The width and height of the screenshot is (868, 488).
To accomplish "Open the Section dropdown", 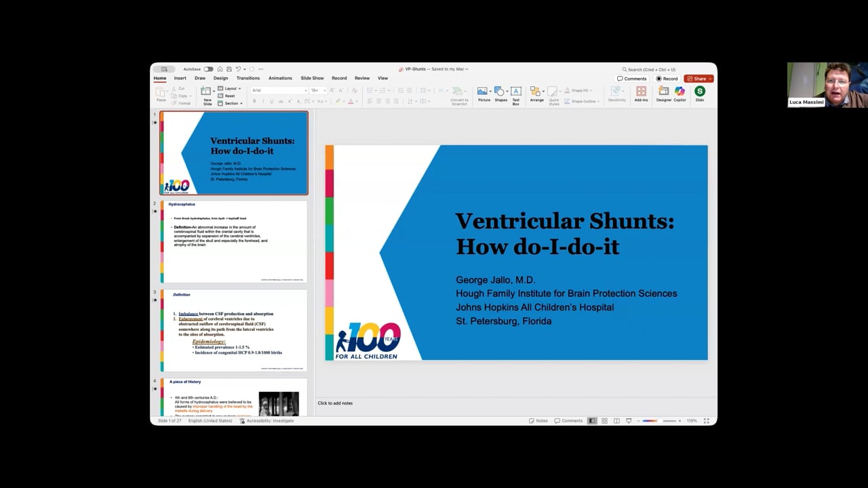I will (x=231, y=103).
